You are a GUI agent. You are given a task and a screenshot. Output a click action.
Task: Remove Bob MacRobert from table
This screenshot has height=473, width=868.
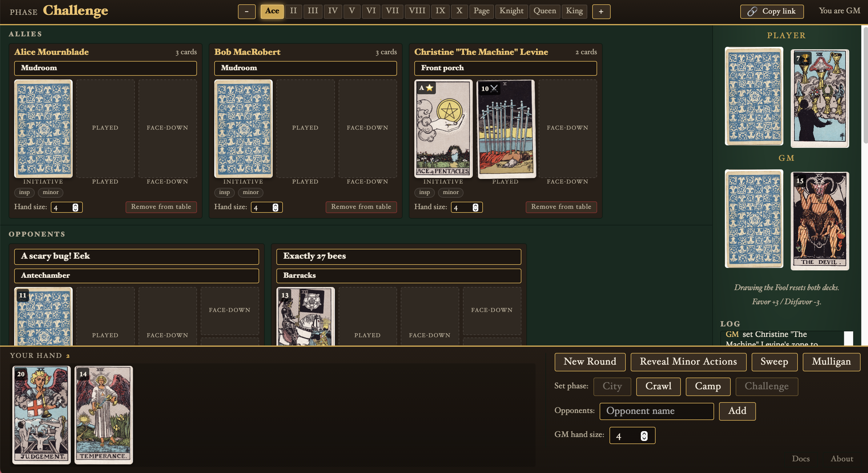point(361,207)
